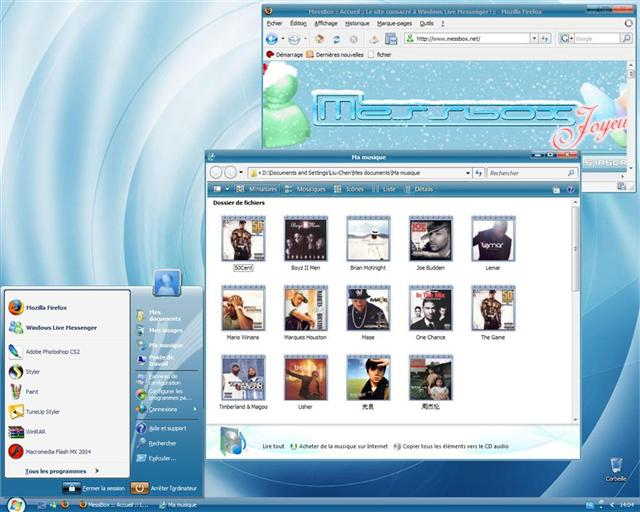
Task: Click Copier tous les éléments vers le CD audio
Action: (451, 446)
